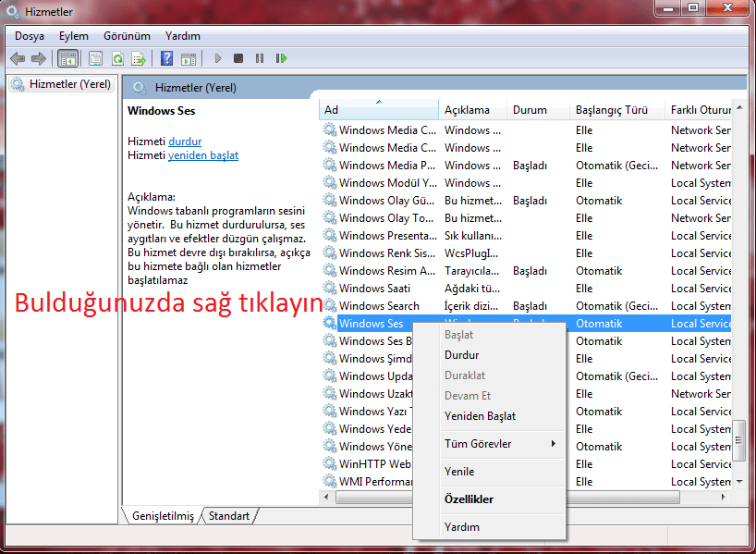Sort by the Ad column header

(379, 109)
